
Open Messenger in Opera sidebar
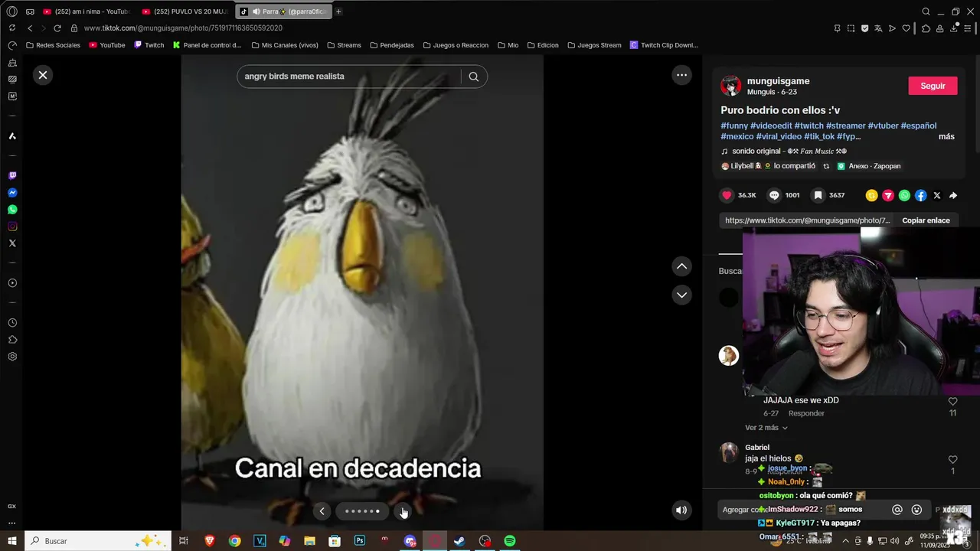coord(12,193)
